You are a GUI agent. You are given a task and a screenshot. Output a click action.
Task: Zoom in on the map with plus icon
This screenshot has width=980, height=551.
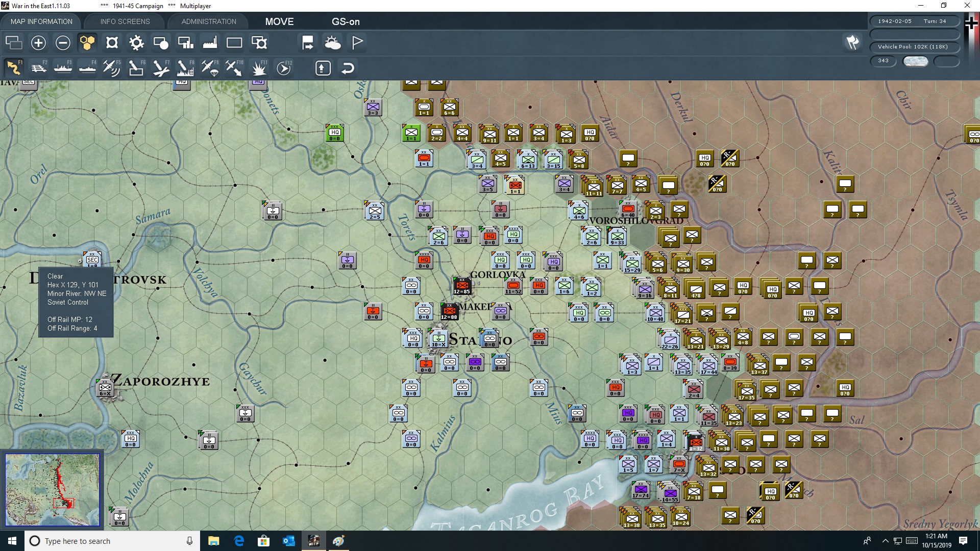(x=38, y=43)
